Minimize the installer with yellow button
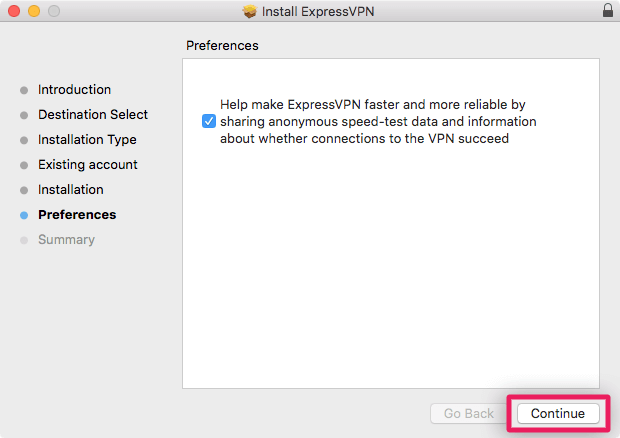The height and width of the screenshot is (438, 620). click(34, 11)
